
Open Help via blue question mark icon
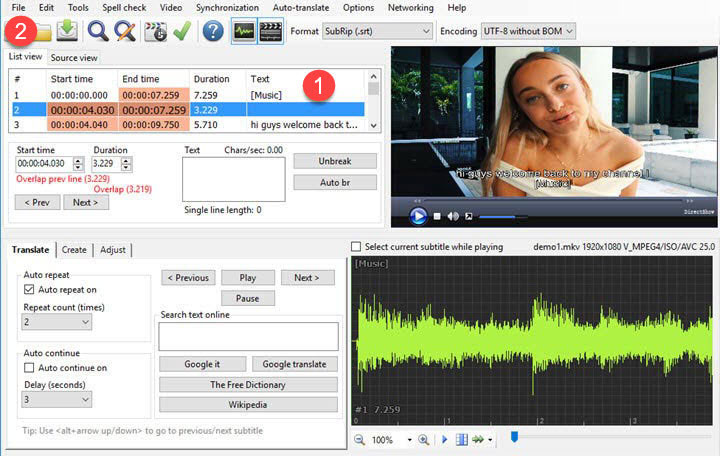point(212,31)
